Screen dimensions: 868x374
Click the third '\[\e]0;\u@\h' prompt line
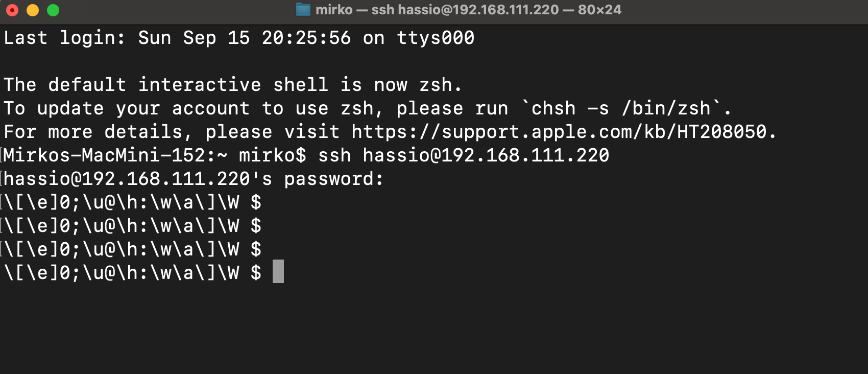tap(132, 249)
